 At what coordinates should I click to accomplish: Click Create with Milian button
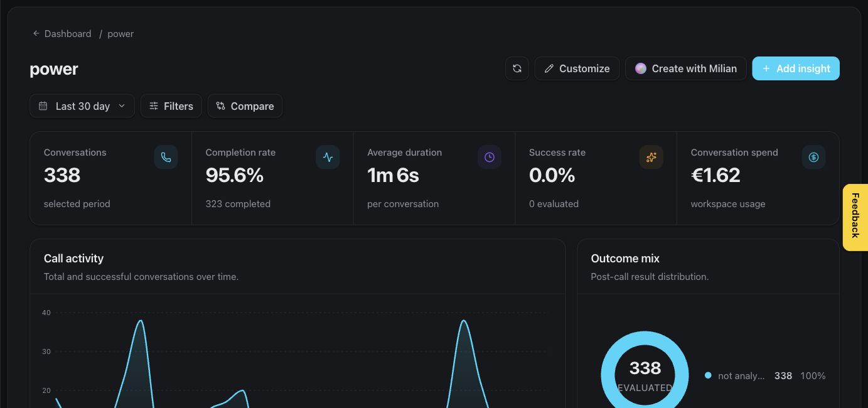click(x=685, y=68)
